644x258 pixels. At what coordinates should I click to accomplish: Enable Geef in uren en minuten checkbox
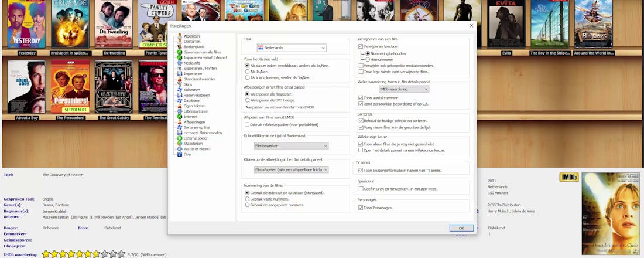pyautogui.click(x=361, y=189)
